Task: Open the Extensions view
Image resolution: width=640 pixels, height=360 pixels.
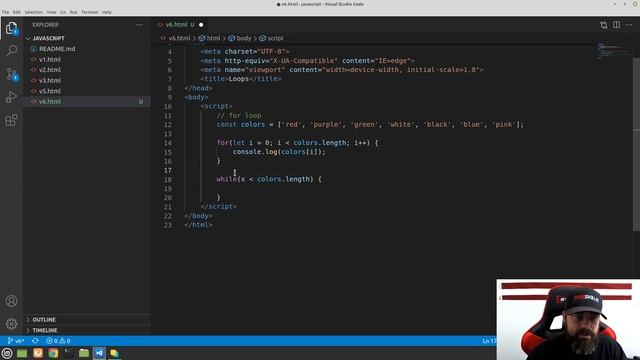Action: tap(11, 120)
